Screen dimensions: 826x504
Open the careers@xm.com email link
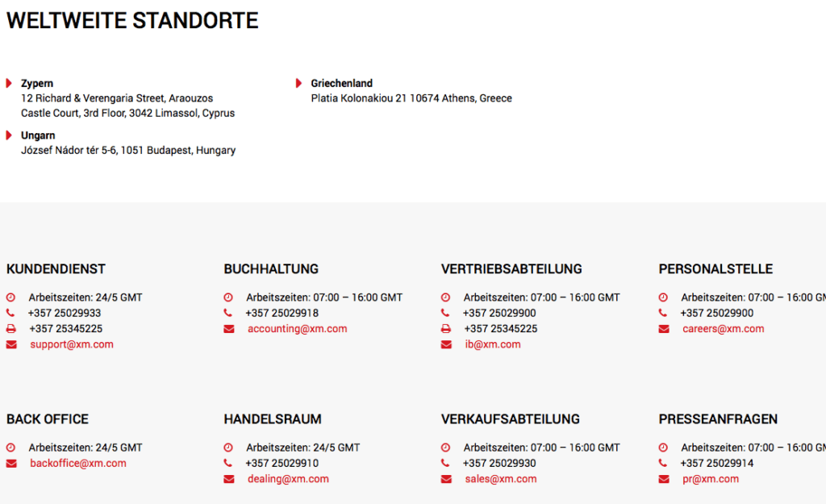[724, 329]
